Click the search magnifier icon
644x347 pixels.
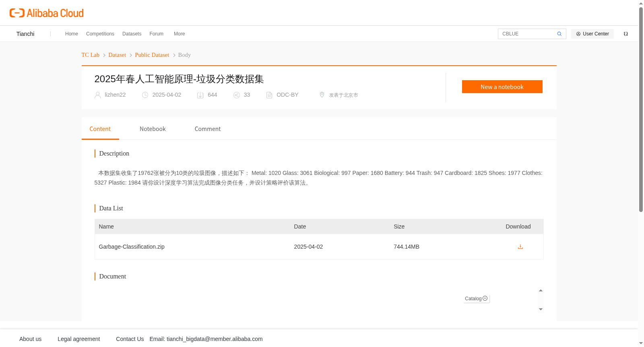tap(559, 34)
